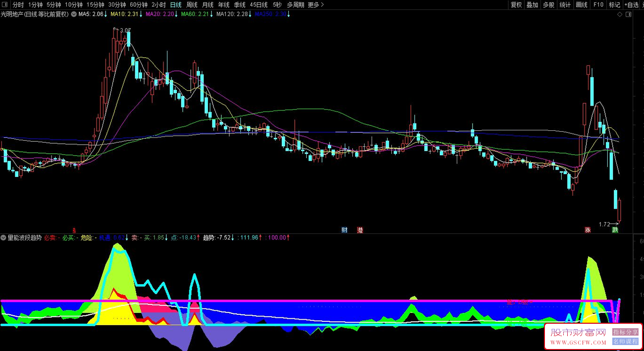Click the MA10: 2.31 indicator label

124,14
